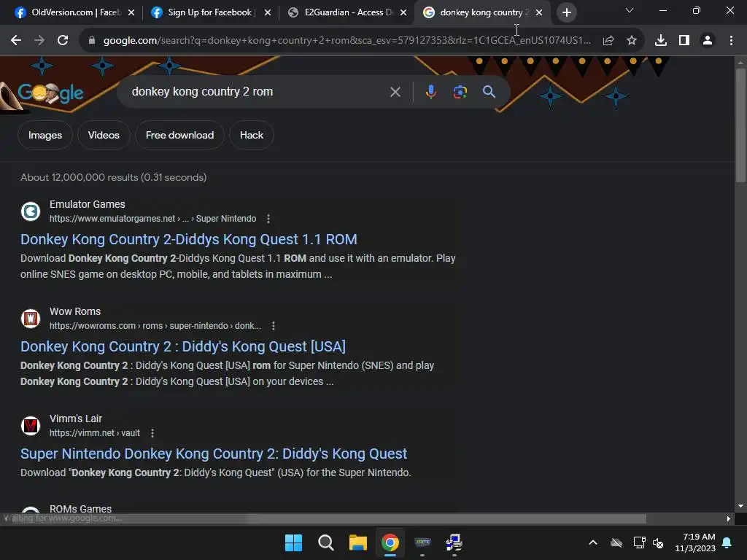Open Wow Roms Diddy's Kong Quest [USA] result
Screen dimensions: 747x560
click(x=183, y=346)
